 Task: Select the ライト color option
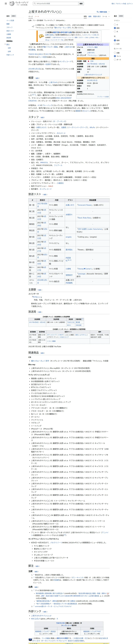(115, 56)
